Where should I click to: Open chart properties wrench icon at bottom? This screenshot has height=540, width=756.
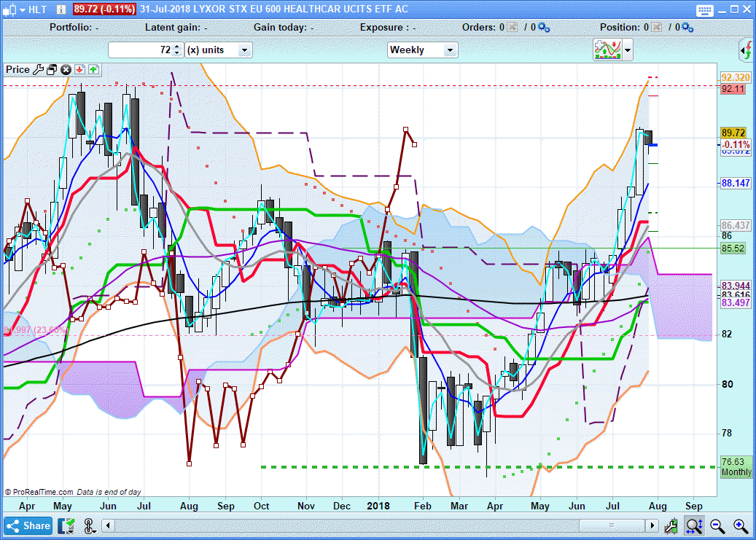click(x=671, y=525)
